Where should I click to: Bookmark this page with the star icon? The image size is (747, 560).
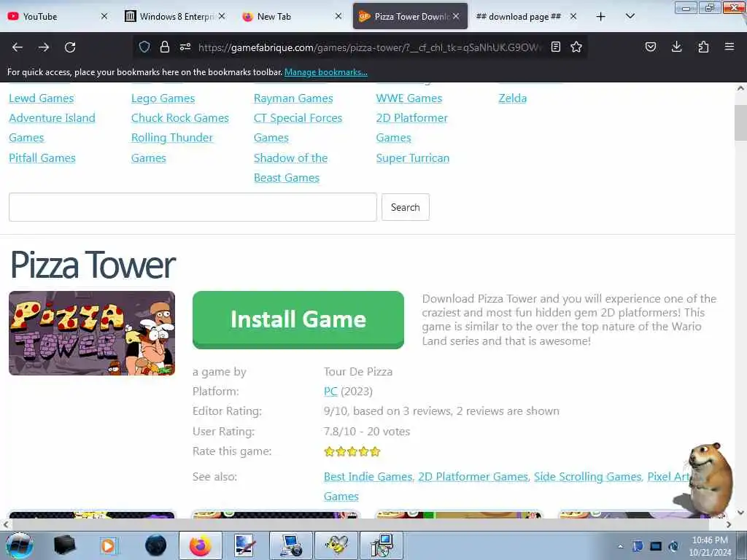(576, 47)
